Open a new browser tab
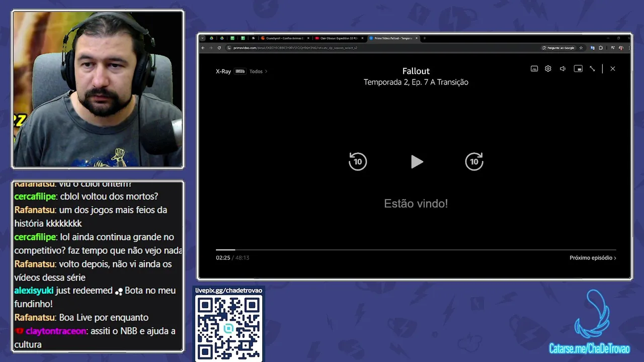Viewport: 644px width, 362px height. click(x=425, y=38)
